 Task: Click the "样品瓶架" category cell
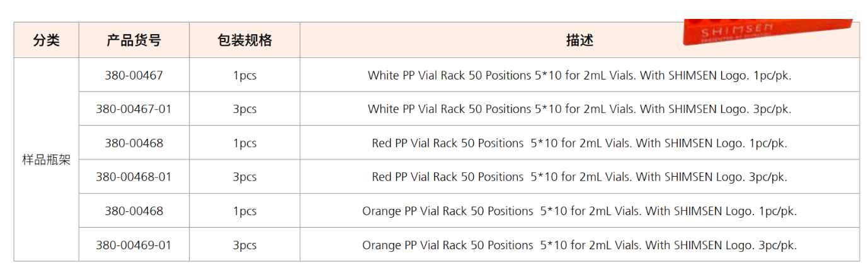point(47,160)
